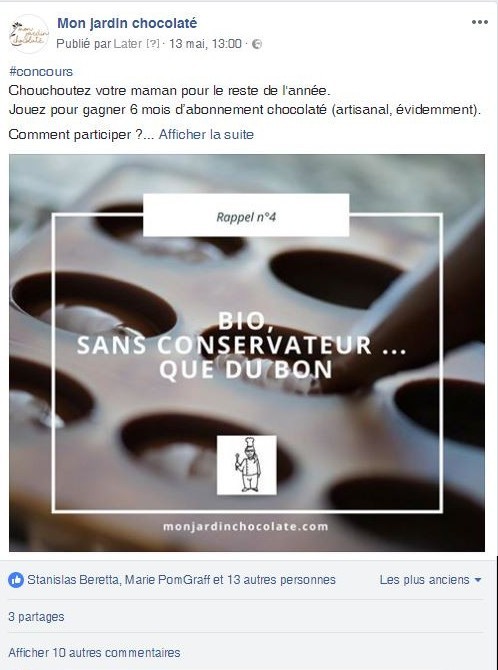The height and width of the screenshot is (670, 498).
Task: Click the dropdown arrow next to Les plus anciens
Action: click(x=478, y=580)
